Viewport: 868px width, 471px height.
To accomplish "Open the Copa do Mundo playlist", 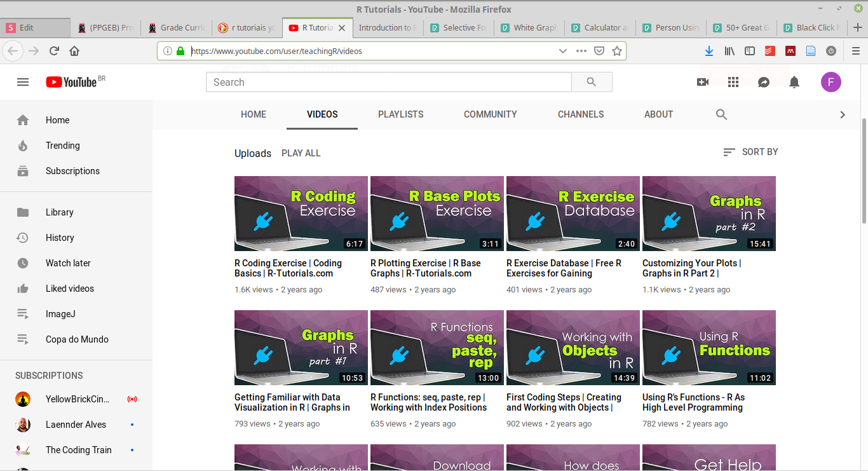I will point(76,339).
